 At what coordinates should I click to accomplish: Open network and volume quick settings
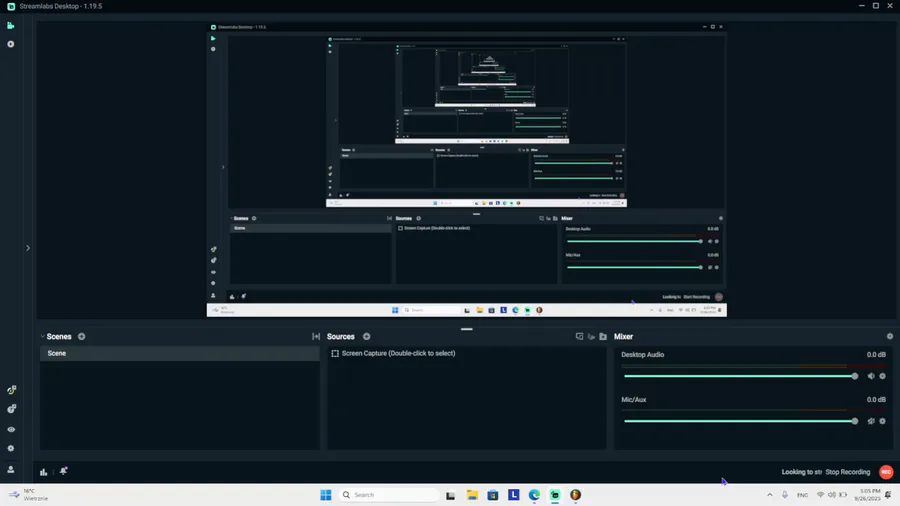[x=832, y=495]
